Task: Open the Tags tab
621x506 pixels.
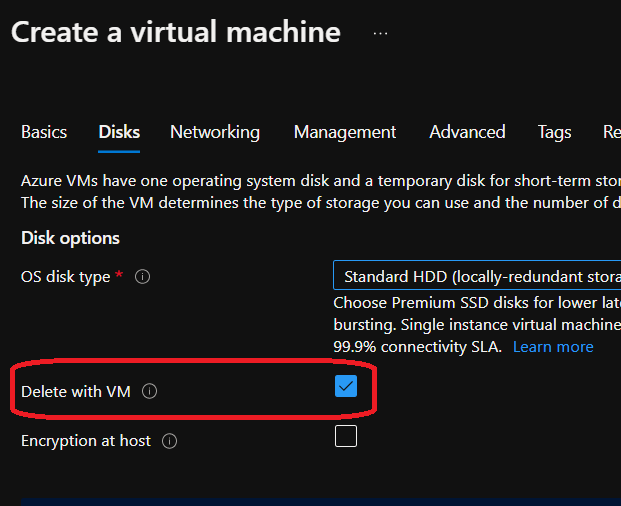Action: [554, 132]
